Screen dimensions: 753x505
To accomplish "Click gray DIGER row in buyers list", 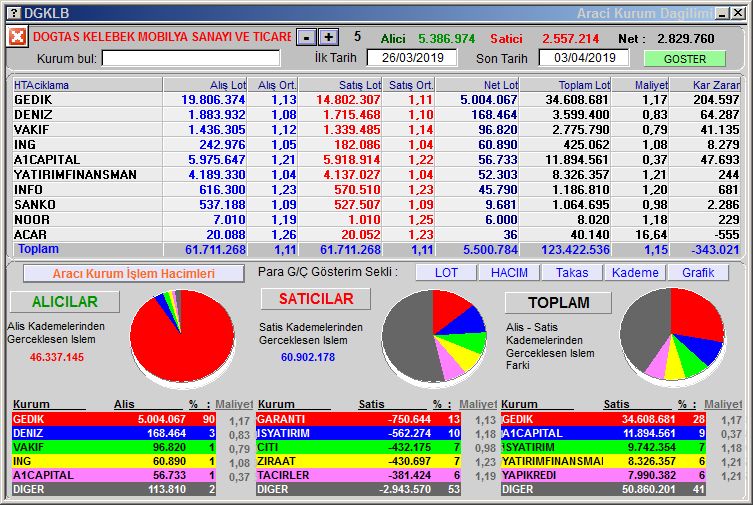I will tap(114, 489).
